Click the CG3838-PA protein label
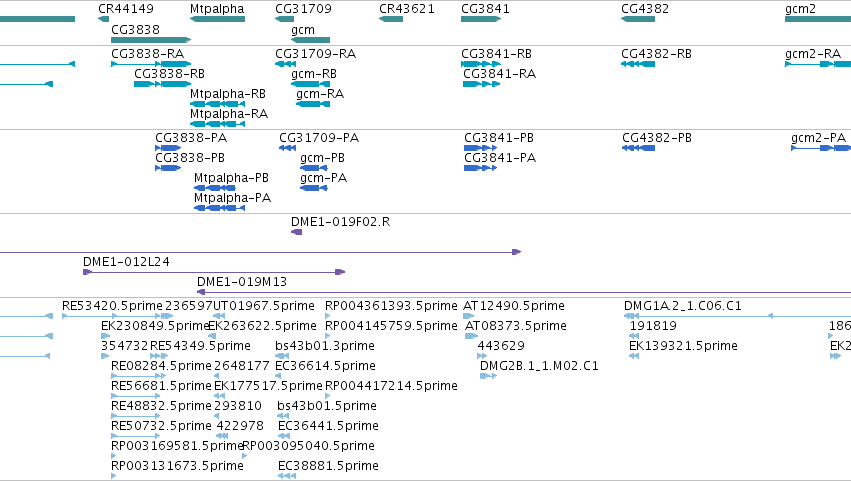The image size is (851, 481). (x=191, y=138)
